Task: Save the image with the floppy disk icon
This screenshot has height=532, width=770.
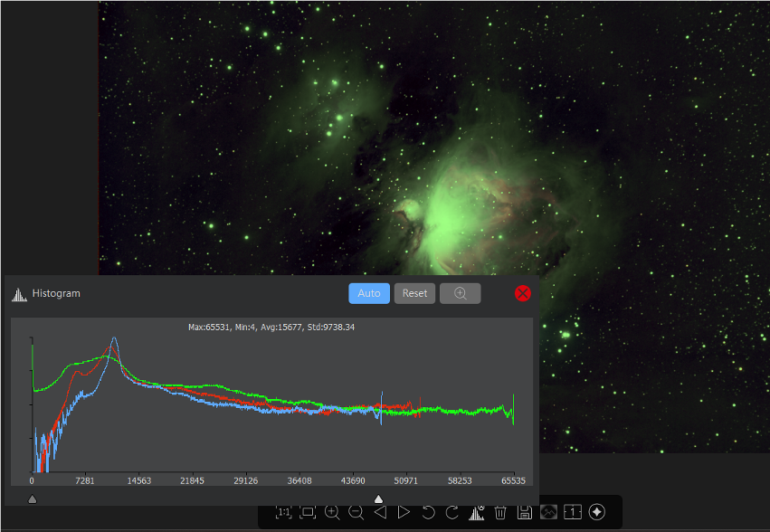Action: point(525,512)
